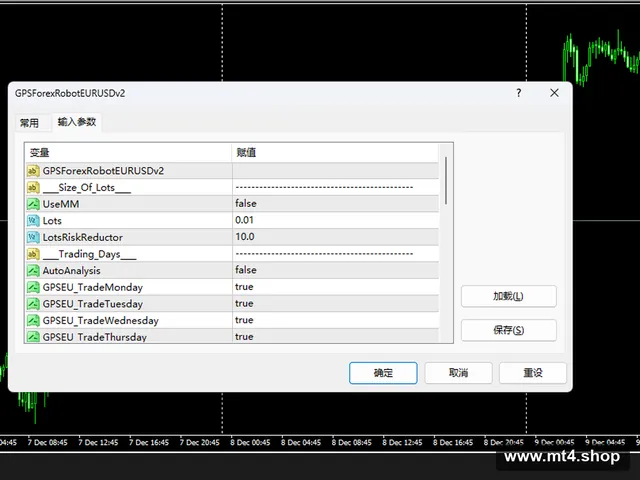Click the bool icon beside GPSEU_TradeTuesday
The width and height of the screenshot is (640, 480).
point(33,304)
